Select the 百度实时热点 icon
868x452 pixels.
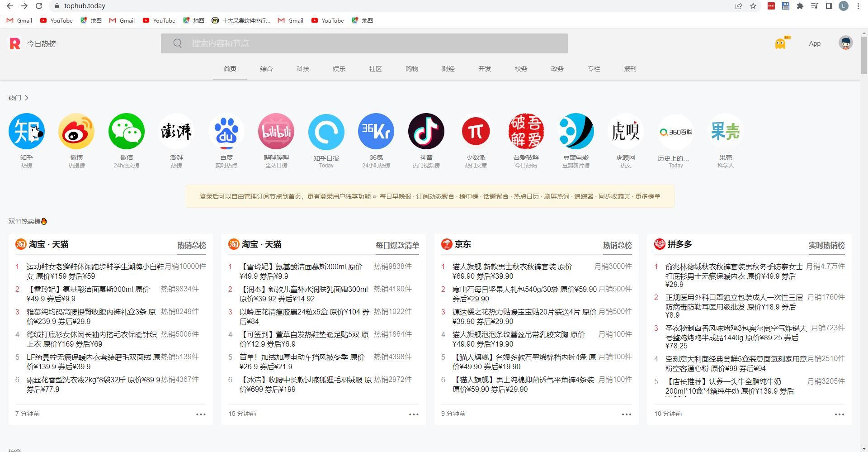point(226,131)
